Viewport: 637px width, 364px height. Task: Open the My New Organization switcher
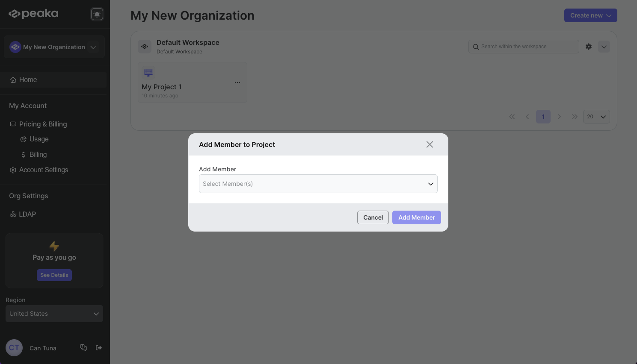tap(53, 47)
